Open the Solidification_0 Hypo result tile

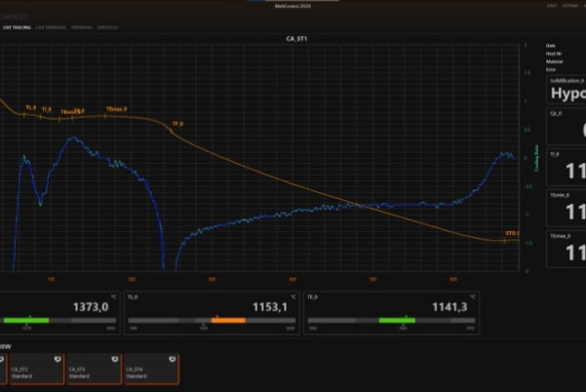pos(566,90)
